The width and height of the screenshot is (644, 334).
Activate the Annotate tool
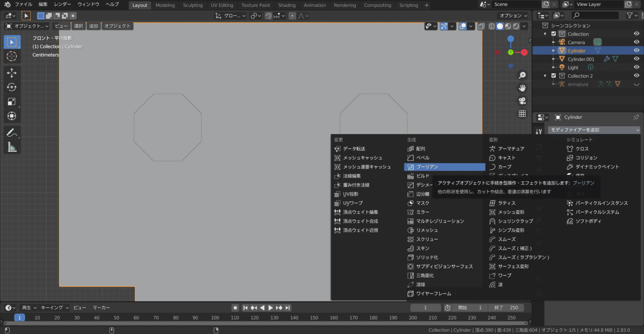click(12, 132)
